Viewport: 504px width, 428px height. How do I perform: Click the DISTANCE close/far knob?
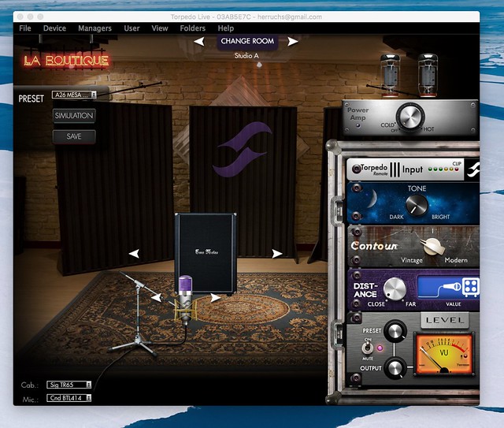coord(395,288)
